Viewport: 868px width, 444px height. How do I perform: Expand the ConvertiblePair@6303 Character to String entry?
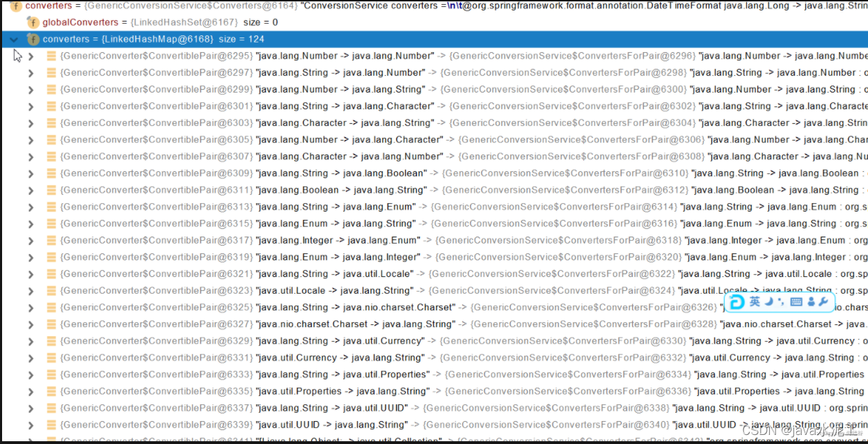[31, 123]
